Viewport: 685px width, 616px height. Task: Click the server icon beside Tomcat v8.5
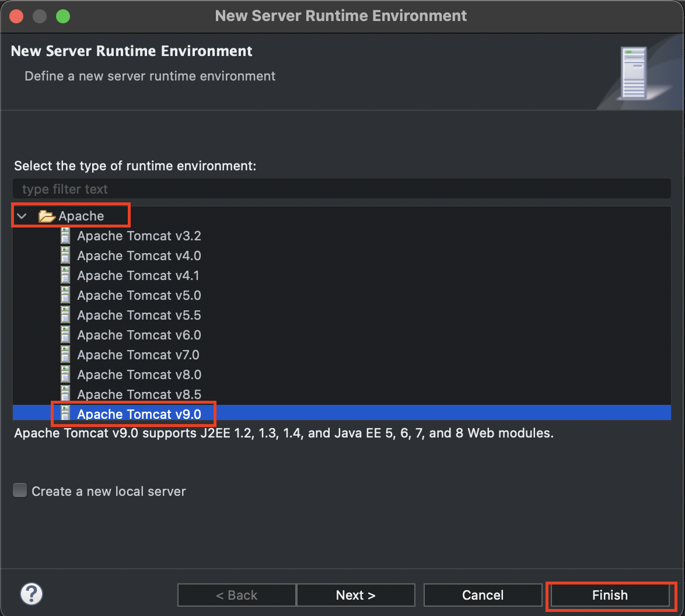click(x=65, y=394)
